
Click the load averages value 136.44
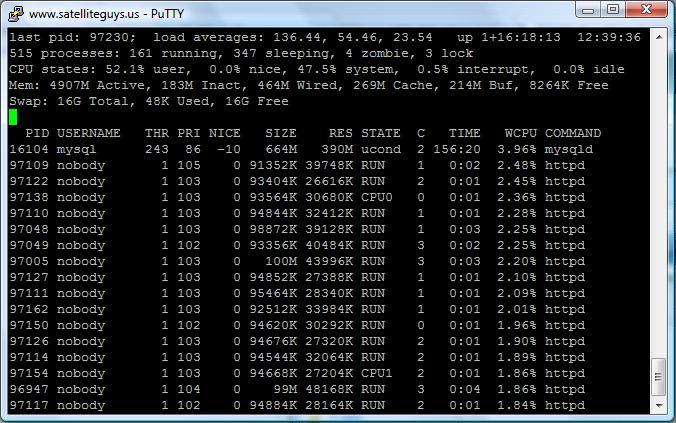coord(297,37)
